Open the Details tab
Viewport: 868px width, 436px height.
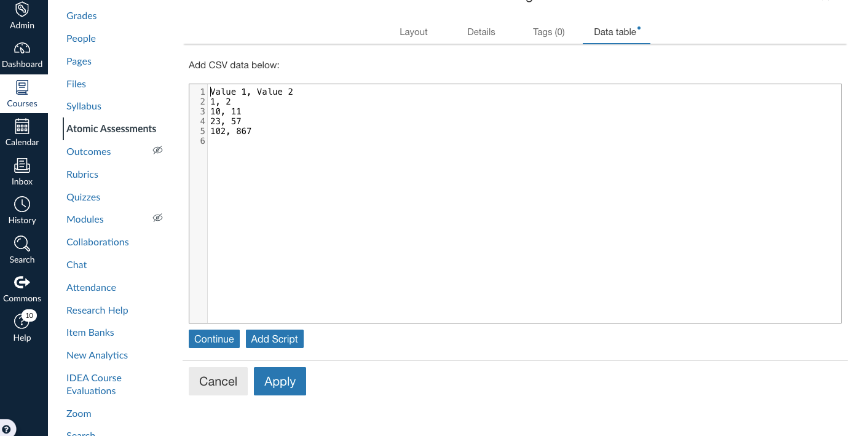(481, 31)
